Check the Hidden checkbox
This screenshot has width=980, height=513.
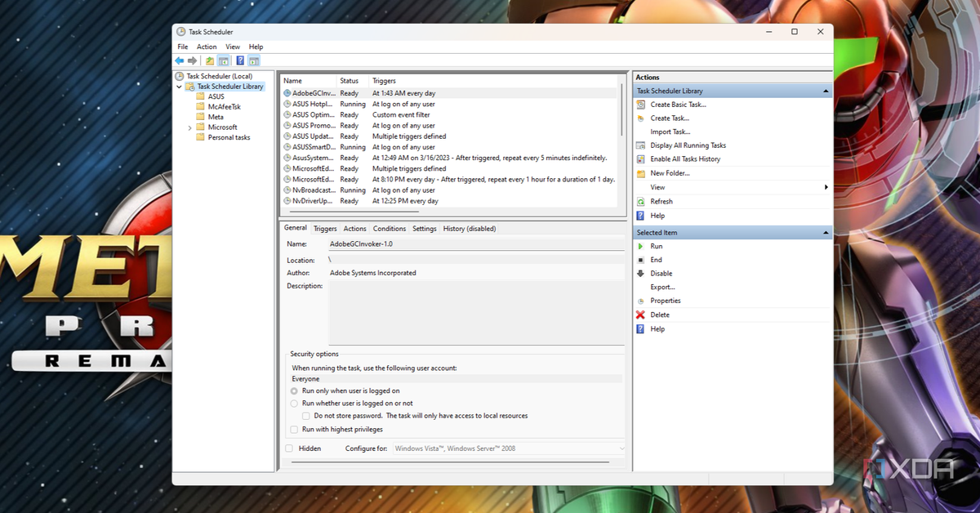[x=289, y=448]
